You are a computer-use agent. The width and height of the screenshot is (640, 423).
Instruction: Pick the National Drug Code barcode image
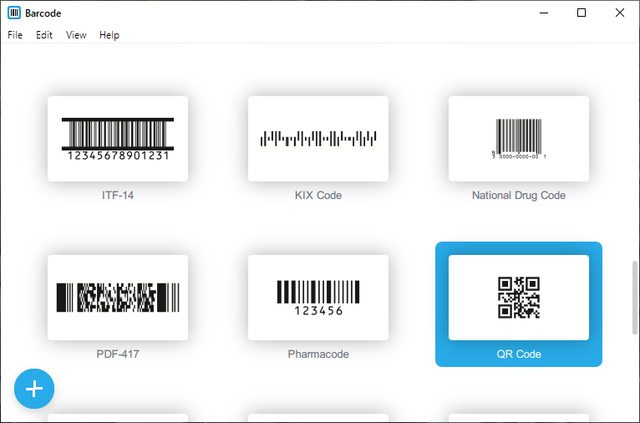[x=518, y=139]
